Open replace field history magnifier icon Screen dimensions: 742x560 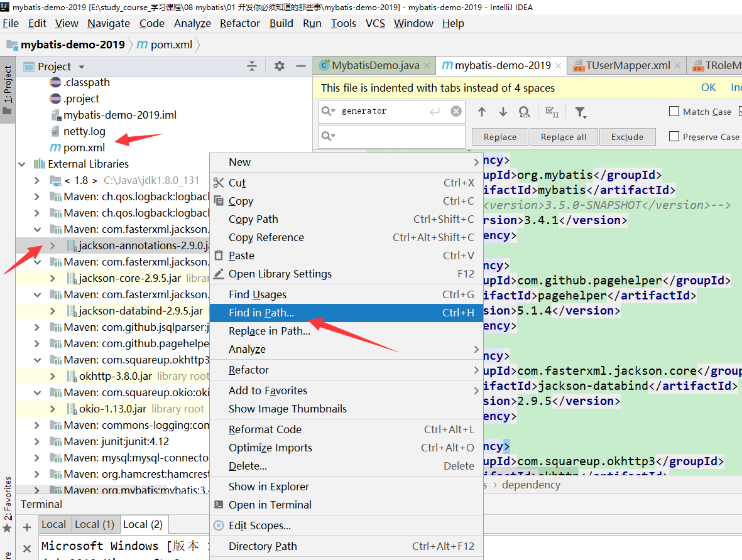328,136
